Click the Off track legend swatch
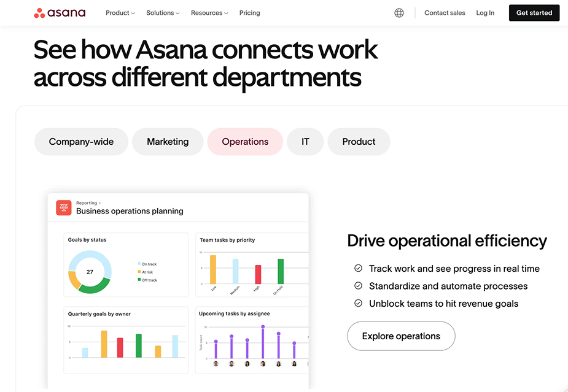568x392 pixels. pos(139,280)
